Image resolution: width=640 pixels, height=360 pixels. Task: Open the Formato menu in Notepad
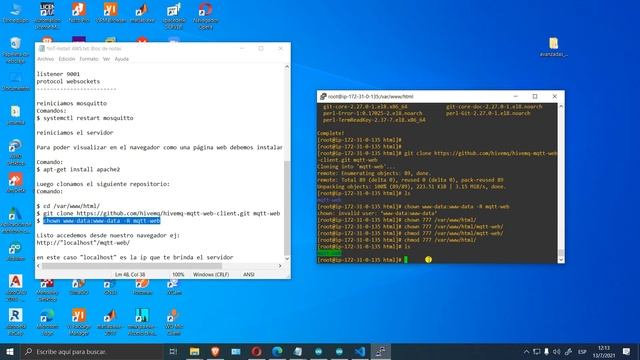pyautogui.click(x=89, y=59)
